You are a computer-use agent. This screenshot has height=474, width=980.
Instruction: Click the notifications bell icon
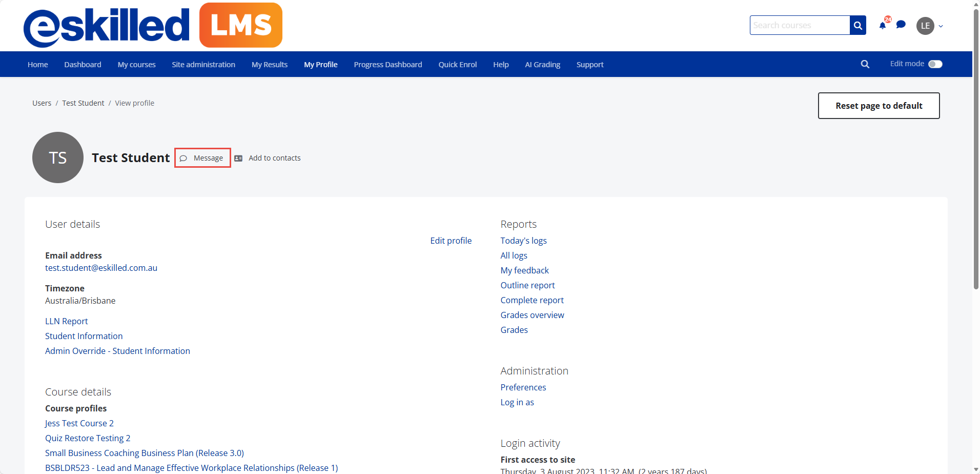point(882,26)
